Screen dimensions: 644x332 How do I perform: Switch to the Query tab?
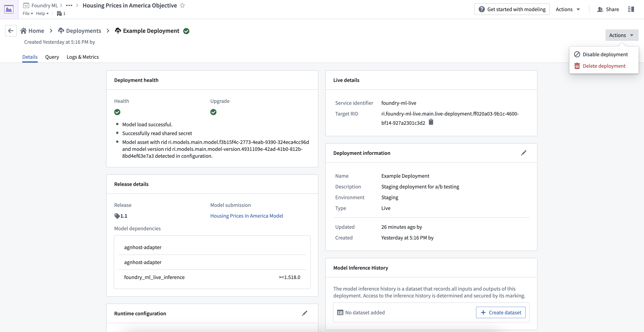(52, 57)
